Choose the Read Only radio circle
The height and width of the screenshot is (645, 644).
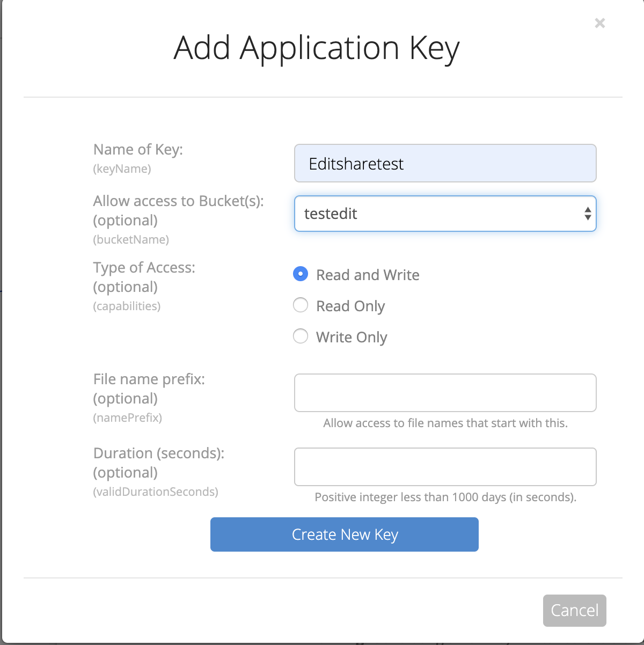301,305
